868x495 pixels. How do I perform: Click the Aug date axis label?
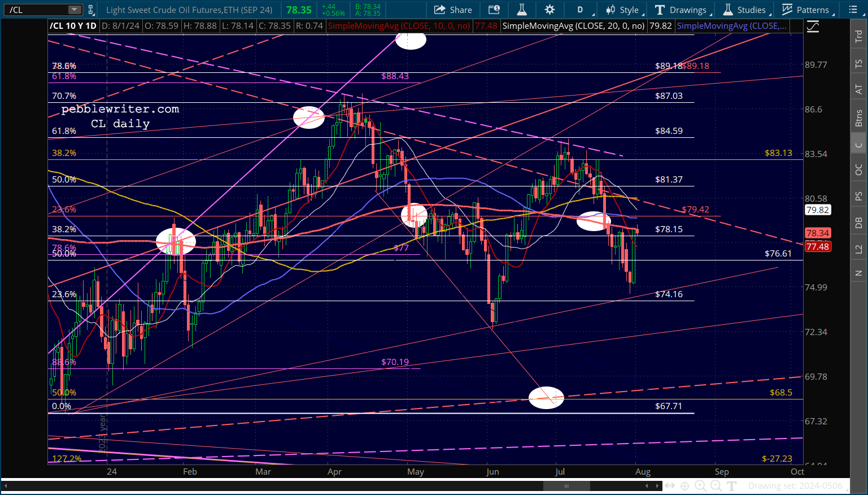coord(643,471)
